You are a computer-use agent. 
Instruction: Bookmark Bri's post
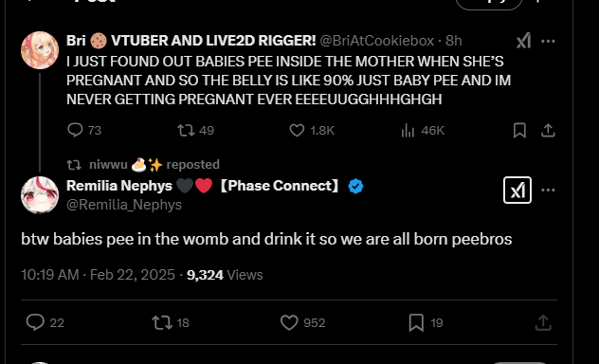point(519,130)
